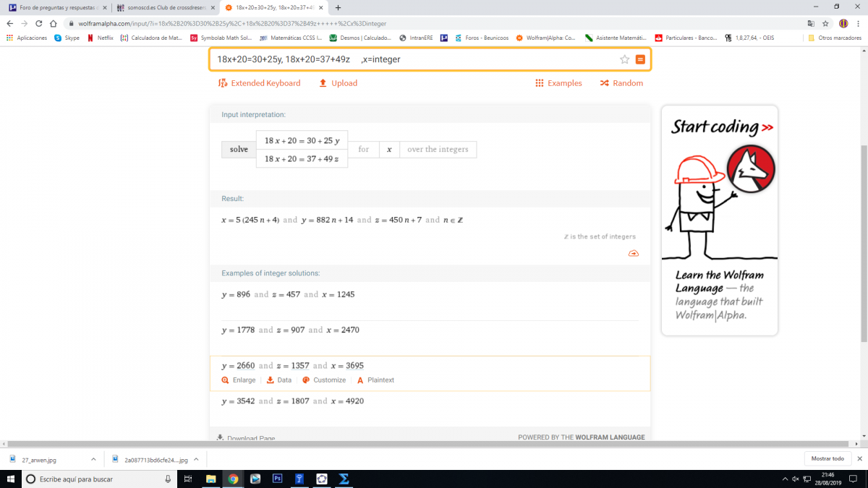Open a new browser tab
The image size is (868, 488).
(x=339, y=7)
